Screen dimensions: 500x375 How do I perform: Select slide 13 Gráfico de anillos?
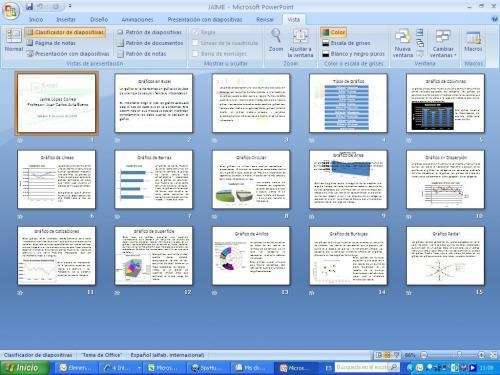pos(251,256)
